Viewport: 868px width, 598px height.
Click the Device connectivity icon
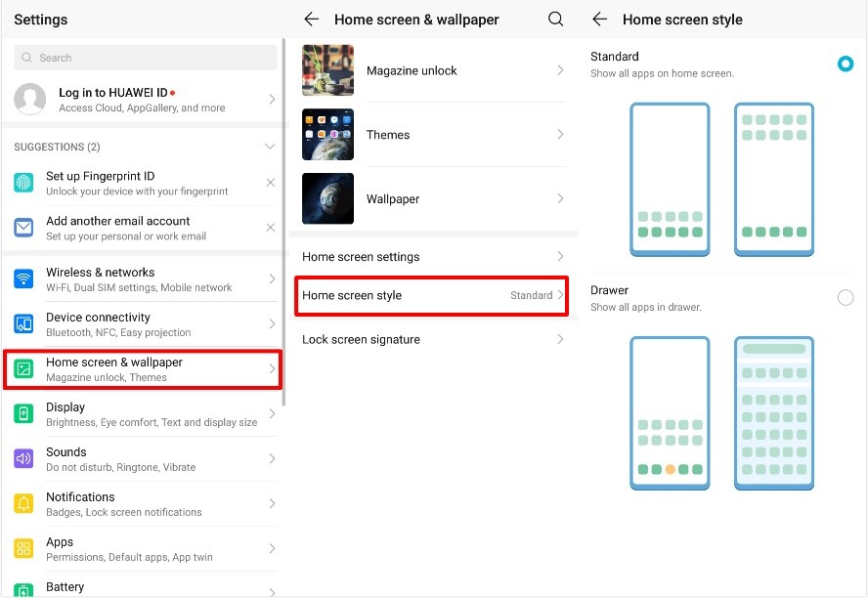tap(23, 323)
